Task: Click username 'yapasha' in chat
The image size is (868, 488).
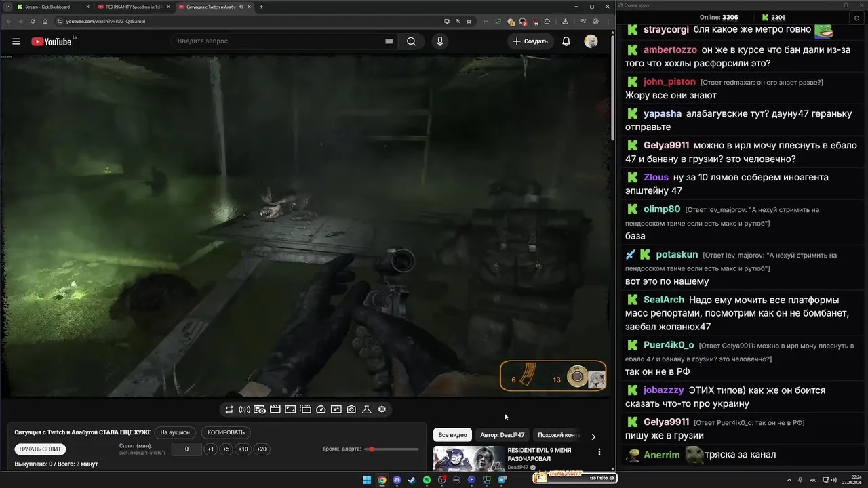Action: click(663, 114)
